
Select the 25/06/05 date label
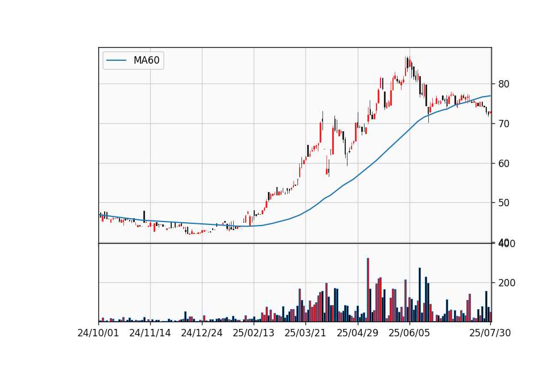[409, 333]
